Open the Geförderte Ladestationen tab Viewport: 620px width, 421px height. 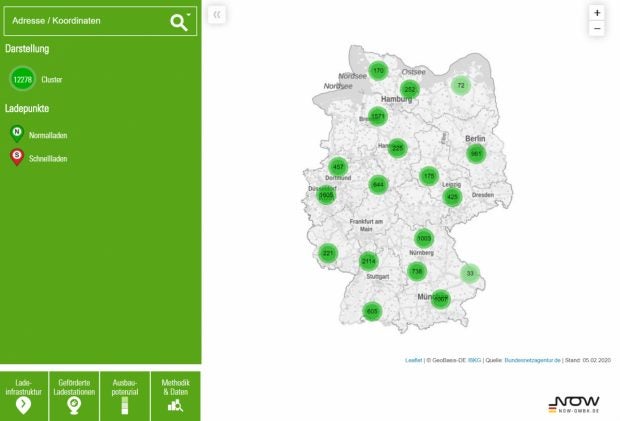pyautogui.click(x=75, y=395)
